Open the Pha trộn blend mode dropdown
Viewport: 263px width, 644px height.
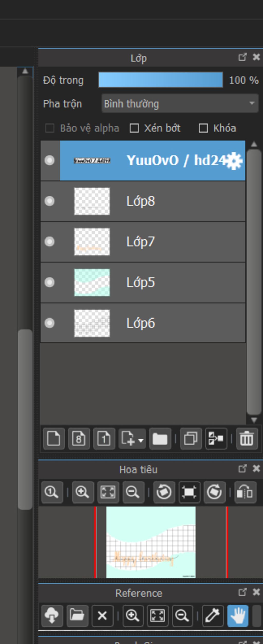point(180,103)
